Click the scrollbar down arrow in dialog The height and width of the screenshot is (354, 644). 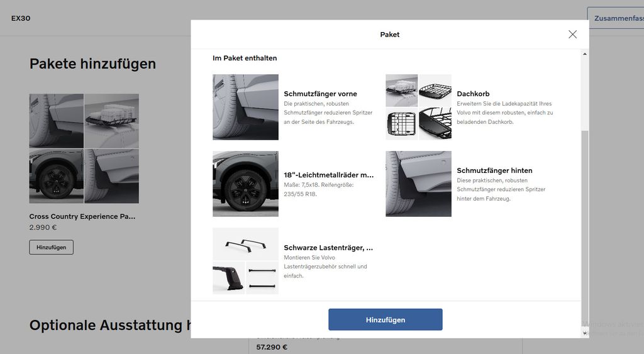pos(585,333)
